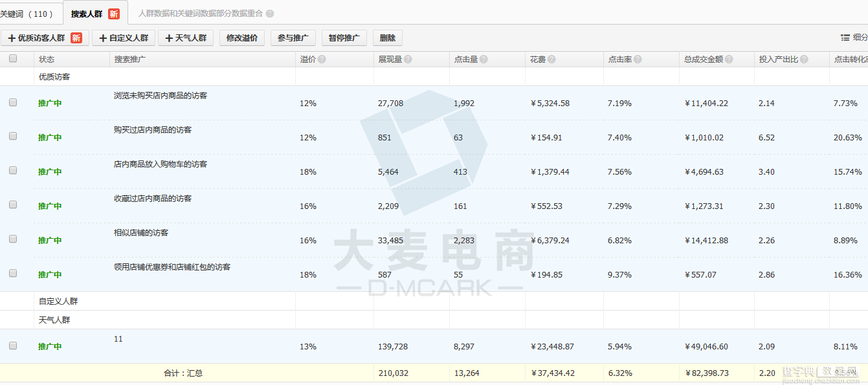Click clicks value 2,283
The image size is (868, 385).
tap(464, 241)
